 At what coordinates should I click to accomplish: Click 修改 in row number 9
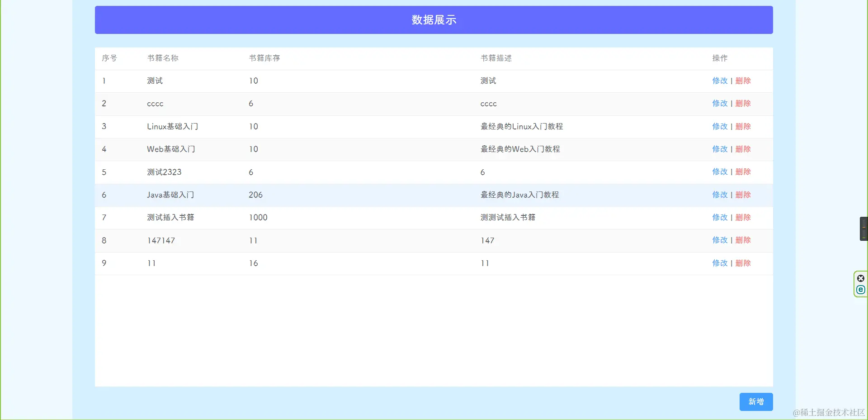point(720,263)
